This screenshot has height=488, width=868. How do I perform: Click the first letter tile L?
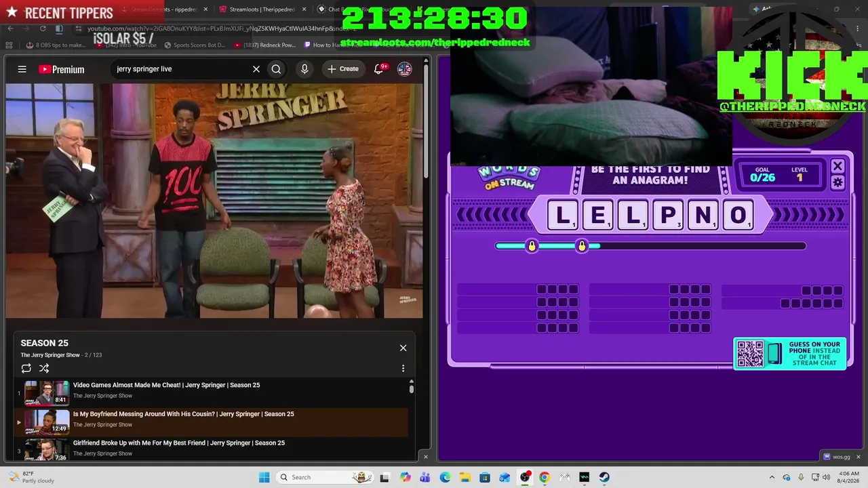[563, 215]
